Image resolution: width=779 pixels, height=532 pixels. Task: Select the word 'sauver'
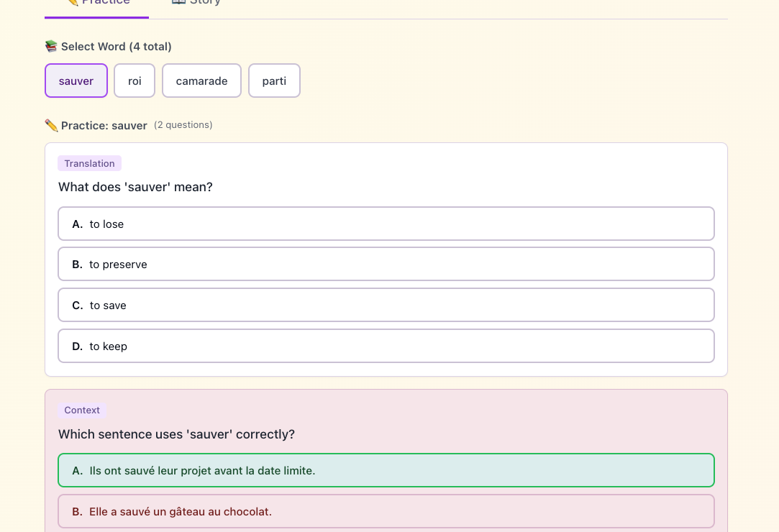pyautogui.click(x=76, y=81)
